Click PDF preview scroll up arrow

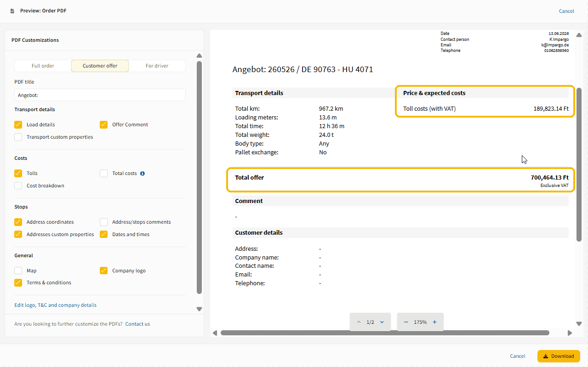click(x=579, y=35)
